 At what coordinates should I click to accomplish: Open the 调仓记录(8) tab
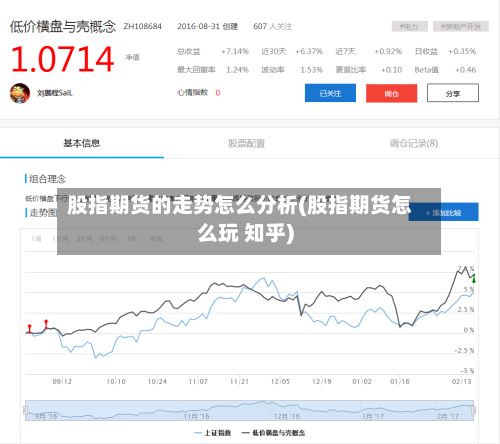(414, 143)
